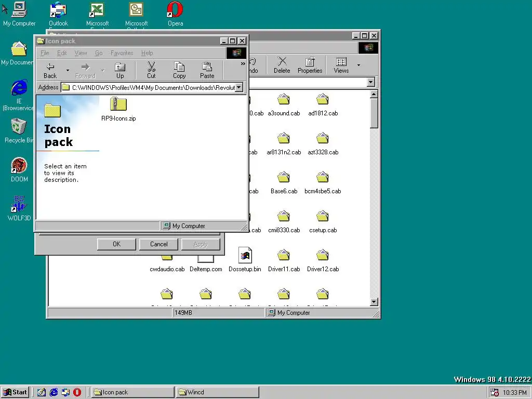The image size is (532, 399).
Task: Open the View menu
Action: point(81,53)
